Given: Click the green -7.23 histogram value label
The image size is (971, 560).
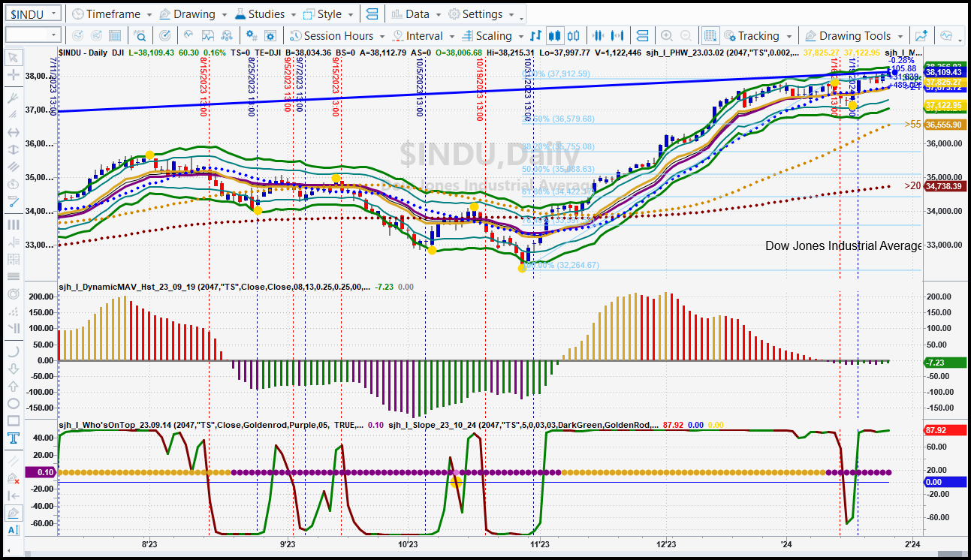Looking at the screenshot, I should click(x=943, y=363).
